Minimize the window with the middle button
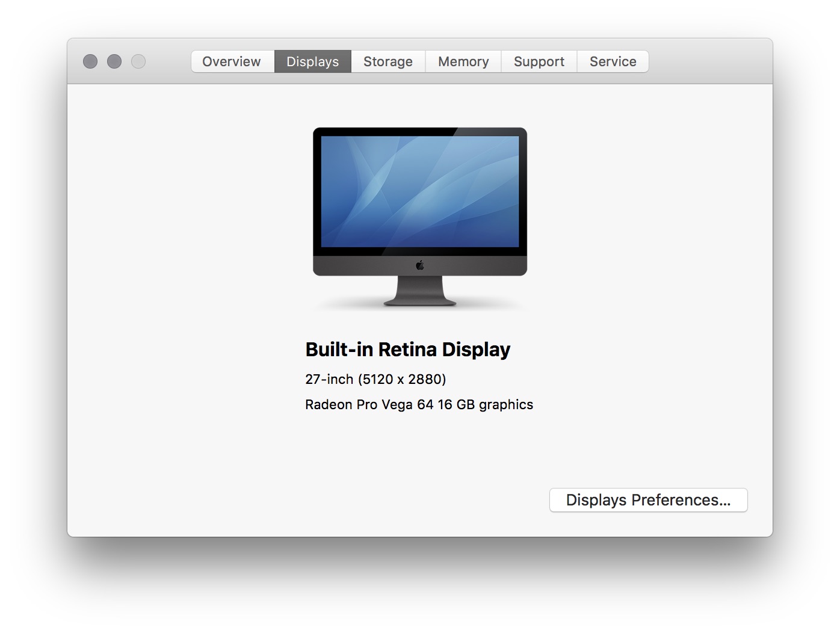Screen dimensions: 840x633 point(114,61)
